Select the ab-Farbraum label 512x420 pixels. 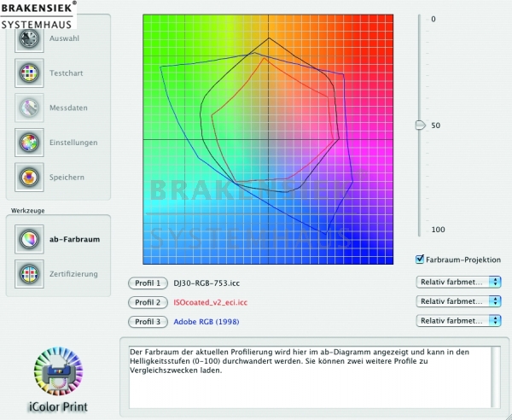tap(75, 239)
